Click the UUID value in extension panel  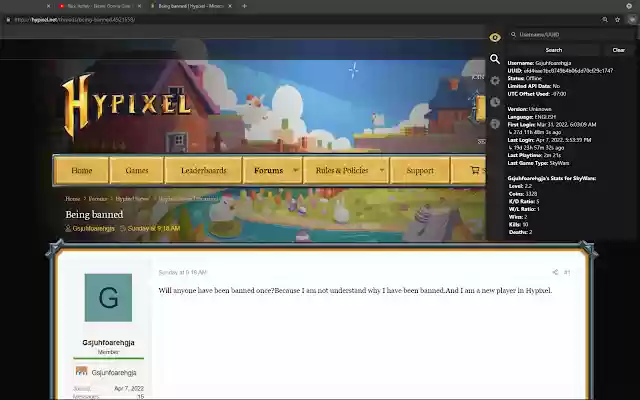[568, 71]
